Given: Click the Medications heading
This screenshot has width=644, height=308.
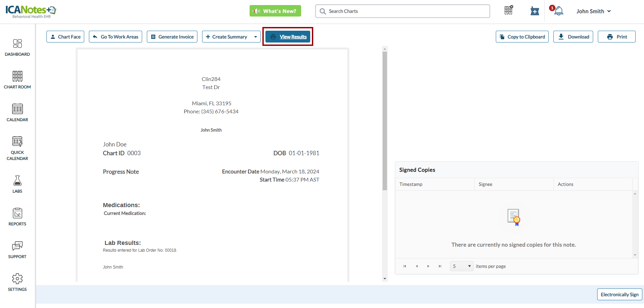Looking at the screenshot, I should (121, 205).
